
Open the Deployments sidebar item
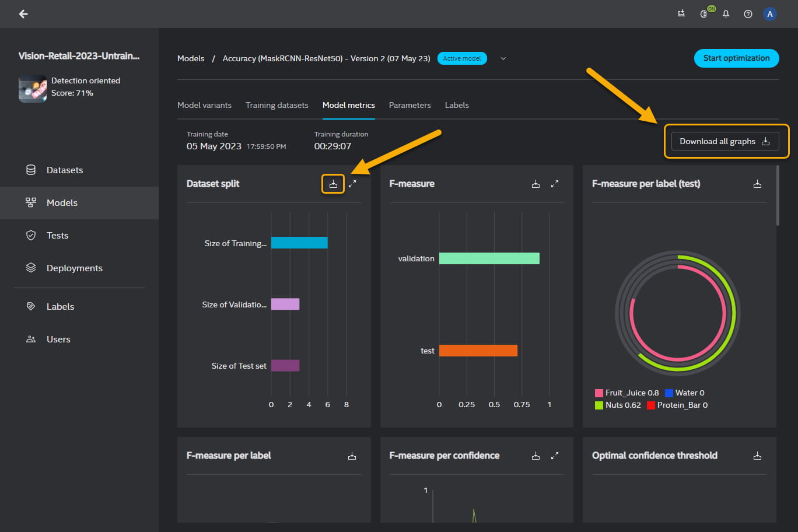(74, 268)
